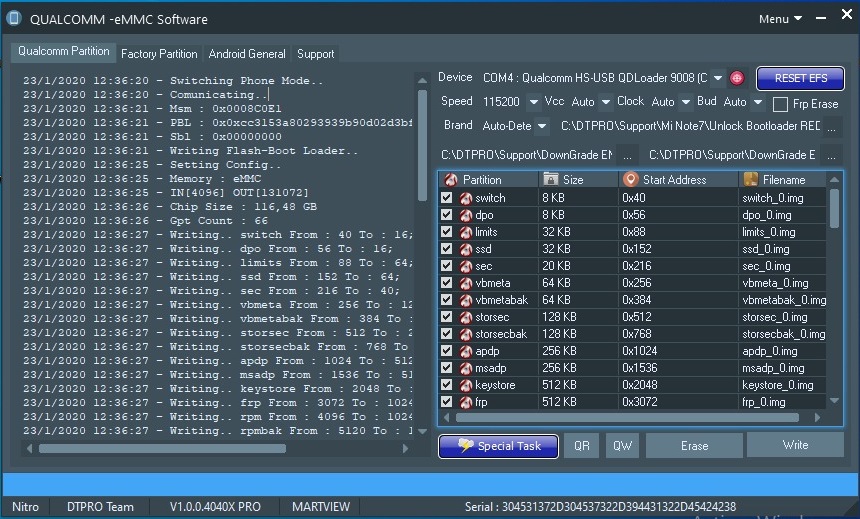This screenshot has width=860, height=519.
Task: Open the Device COM port dropdown
Action: point(717,78)
